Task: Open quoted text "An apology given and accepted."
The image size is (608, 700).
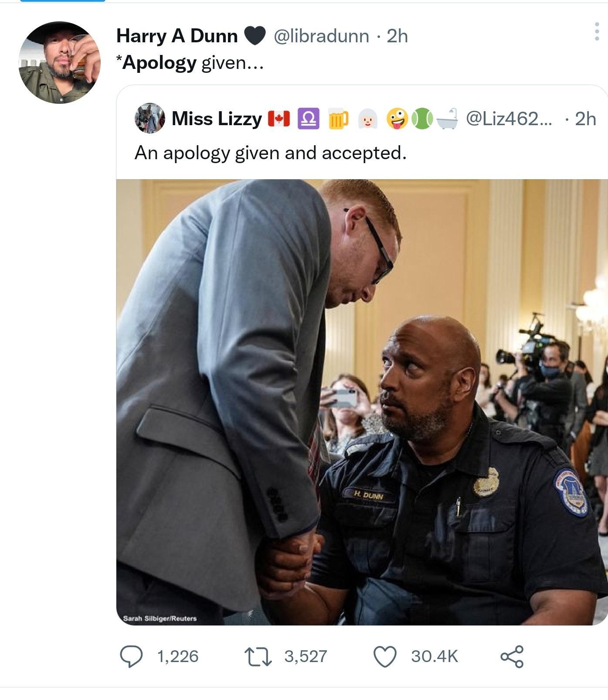Action: pyautogui.click(x=270, y=153)
